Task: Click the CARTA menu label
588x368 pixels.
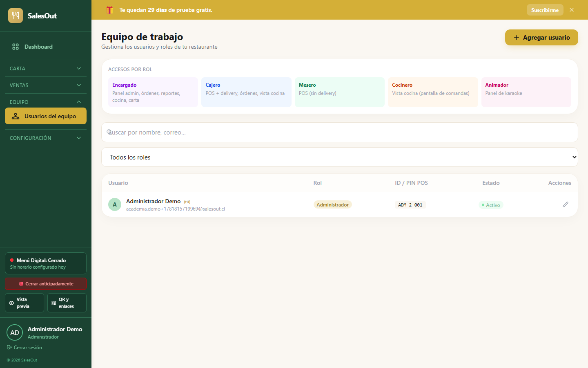Action: [18, 69]
